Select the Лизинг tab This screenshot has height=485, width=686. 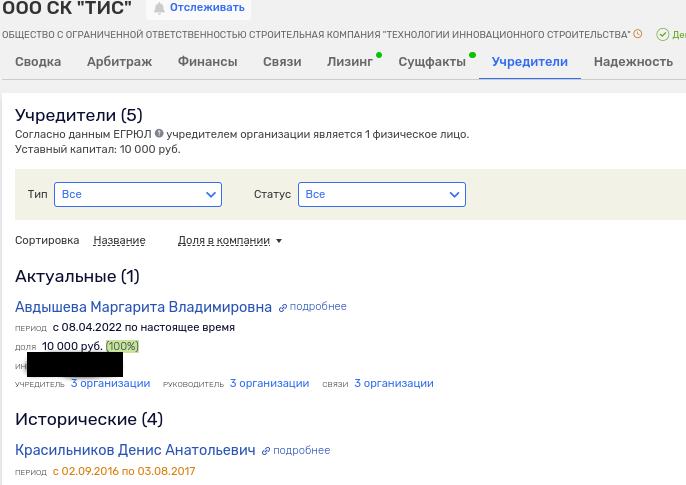pyautogui.click(x=350, y=62)
